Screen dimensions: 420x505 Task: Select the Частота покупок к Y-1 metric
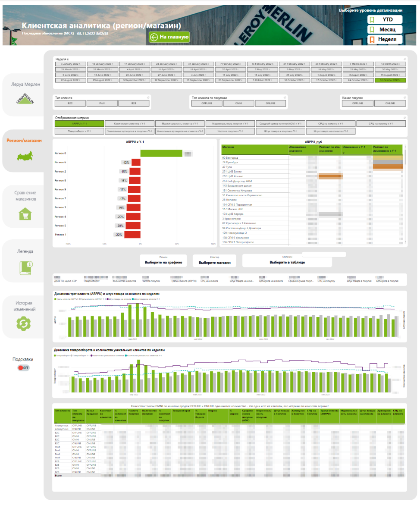[x=230, y=132]
